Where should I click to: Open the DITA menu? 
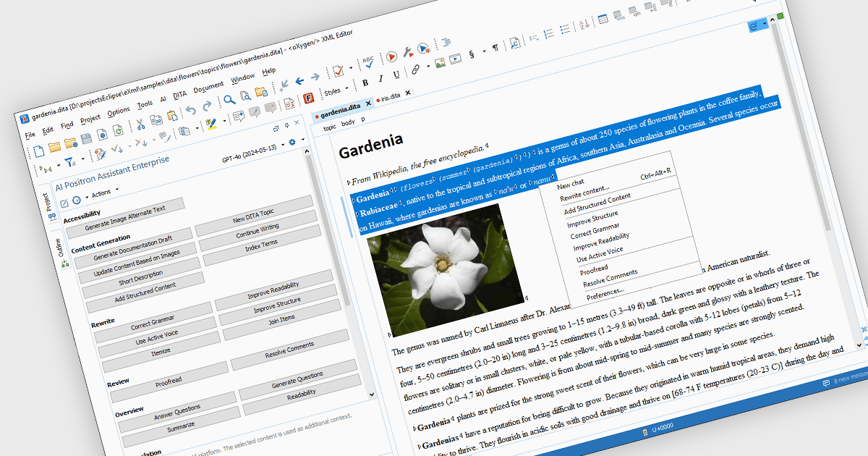coord(179,95)
